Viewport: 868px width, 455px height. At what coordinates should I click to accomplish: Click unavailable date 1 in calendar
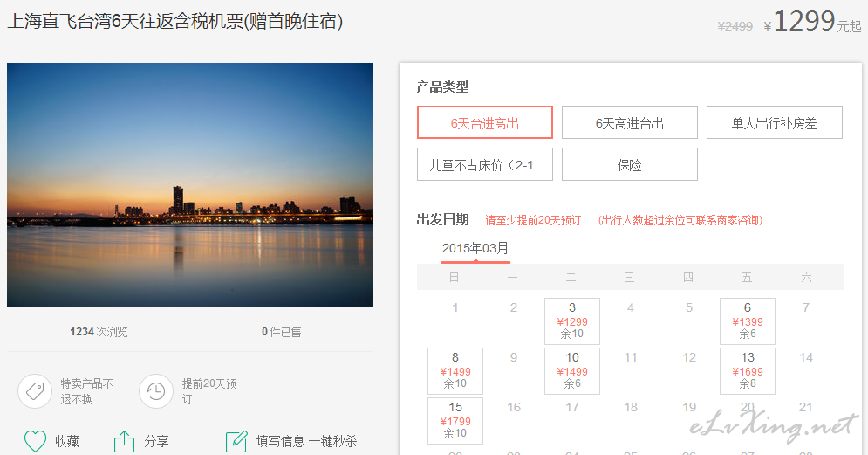[455, 307]
